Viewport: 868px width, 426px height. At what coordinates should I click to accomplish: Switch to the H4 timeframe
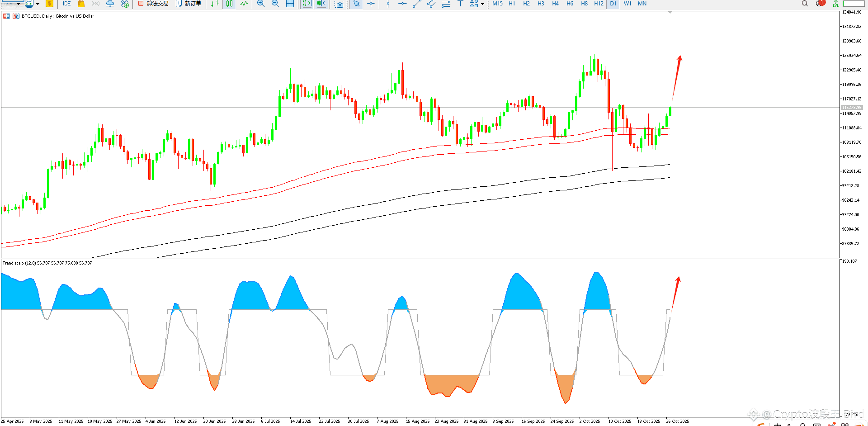555,4
